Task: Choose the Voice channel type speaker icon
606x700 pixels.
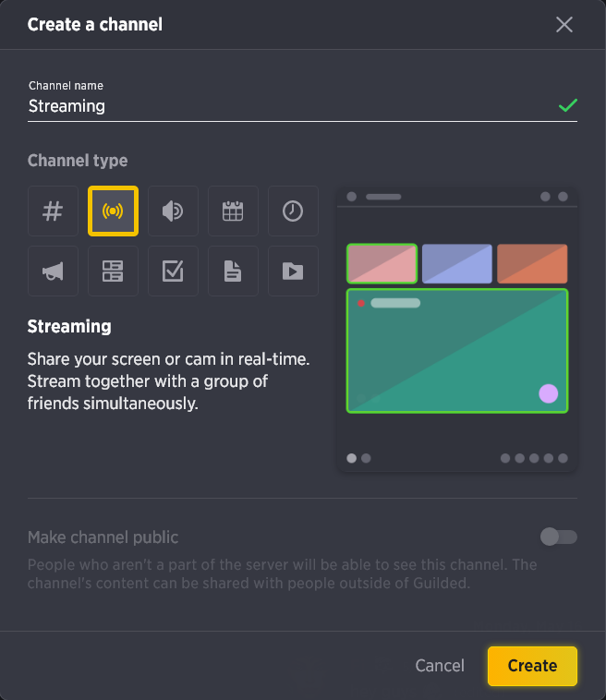Action: [174, 211]
